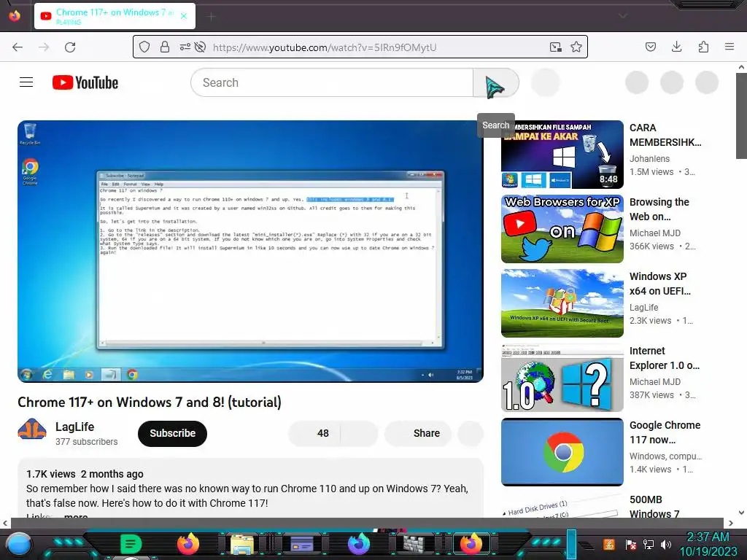View site security info via padlock icon
This screenshot has width=747, height=560.
(165, 47)
